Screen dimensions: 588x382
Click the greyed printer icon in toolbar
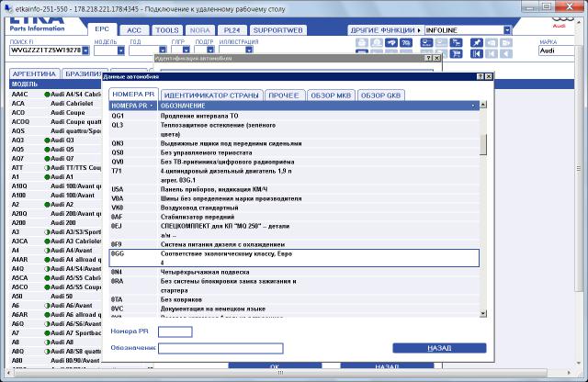tap(361, 43)
